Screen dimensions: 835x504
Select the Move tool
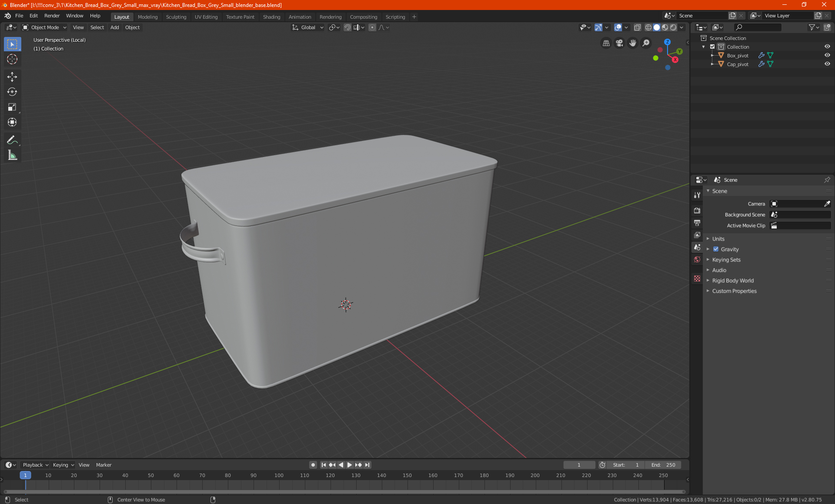tap(12, 77)
